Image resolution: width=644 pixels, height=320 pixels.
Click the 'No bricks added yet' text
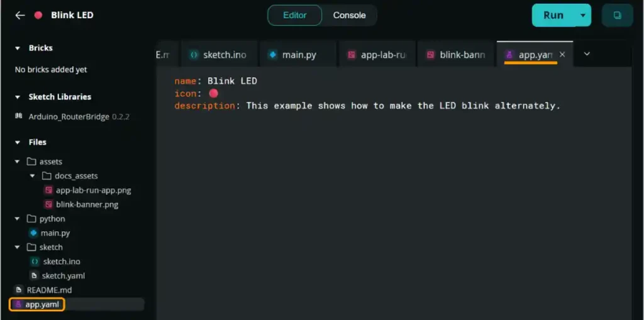click(x=51, y=69)
